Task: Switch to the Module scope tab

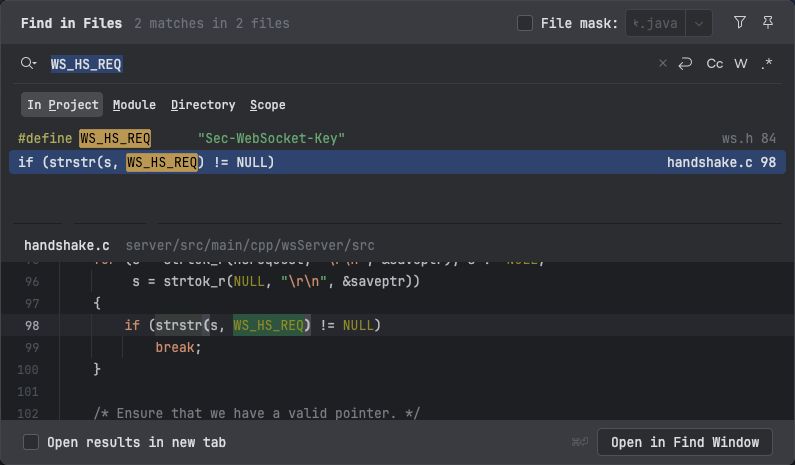Action: pyautogui.click(x=134, y=105)
